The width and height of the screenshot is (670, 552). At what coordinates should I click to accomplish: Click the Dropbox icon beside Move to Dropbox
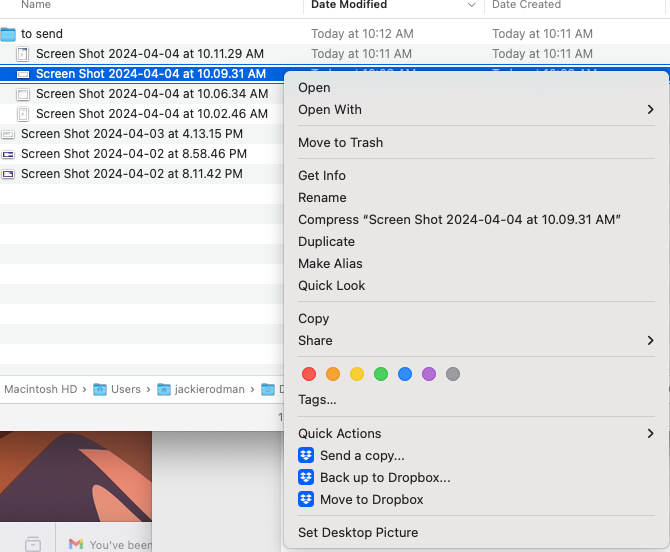pyautogui.click(x=306, y=500)
